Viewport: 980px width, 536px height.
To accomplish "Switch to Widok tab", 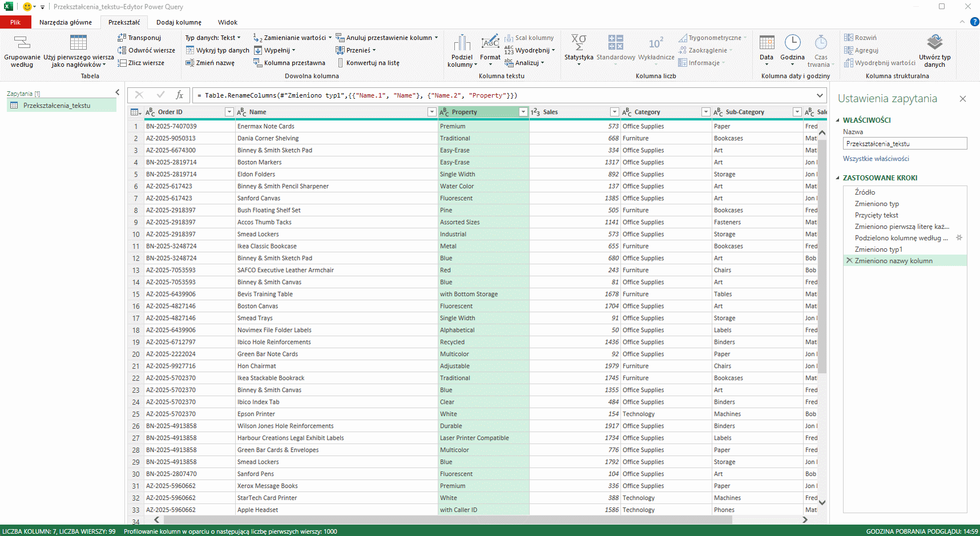I will [x=228, y=22].
